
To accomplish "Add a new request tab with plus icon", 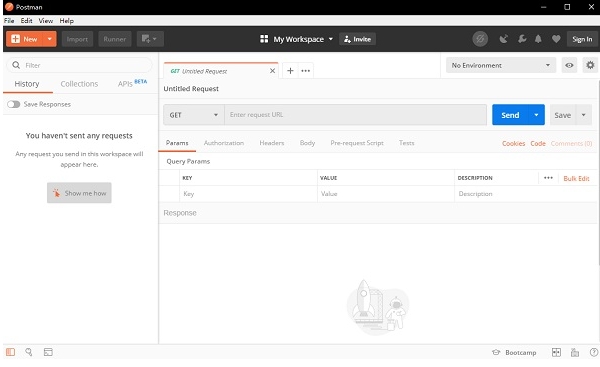I will (290, 71).
